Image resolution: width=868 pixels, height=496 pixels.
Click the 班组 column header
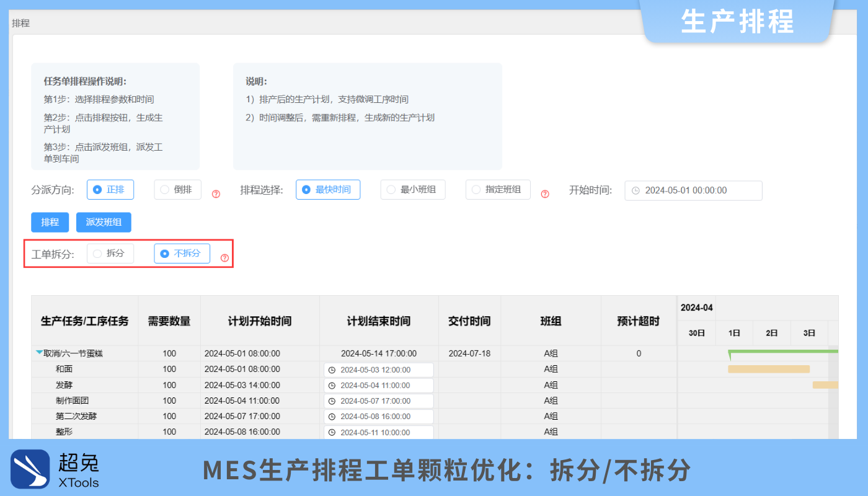pyautogui.click(x=551, y=321)
